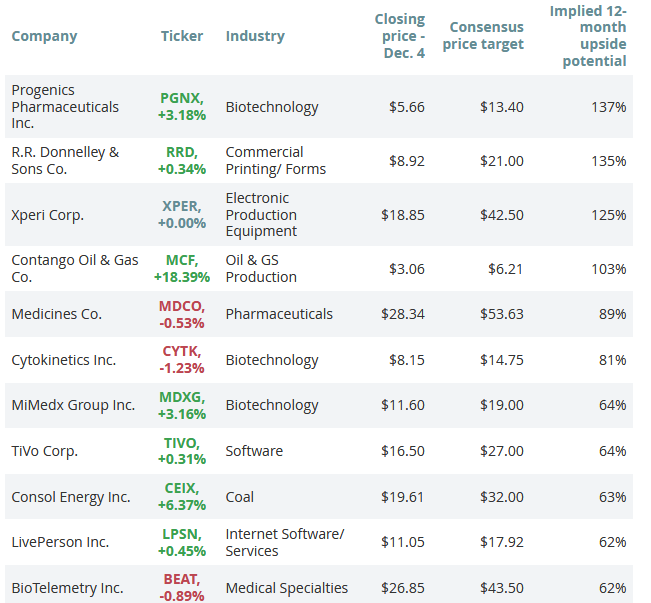
Task: Click the CEIX ticker link
Action: click(181, 489)
